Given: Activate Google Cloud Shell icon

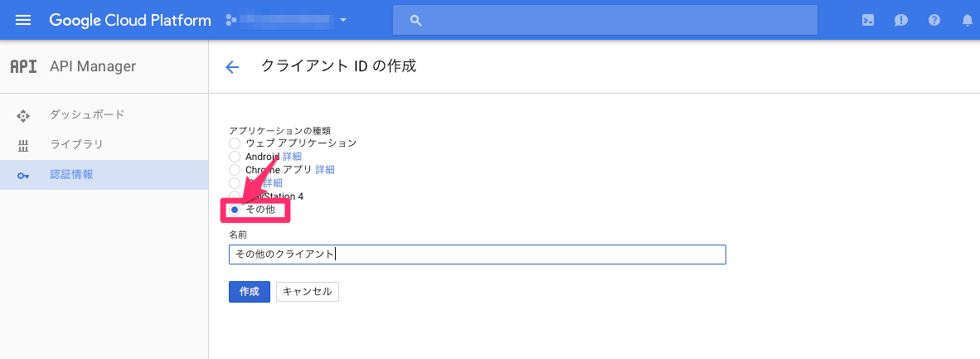Looking at the screenshot, I should coord(867,20).
